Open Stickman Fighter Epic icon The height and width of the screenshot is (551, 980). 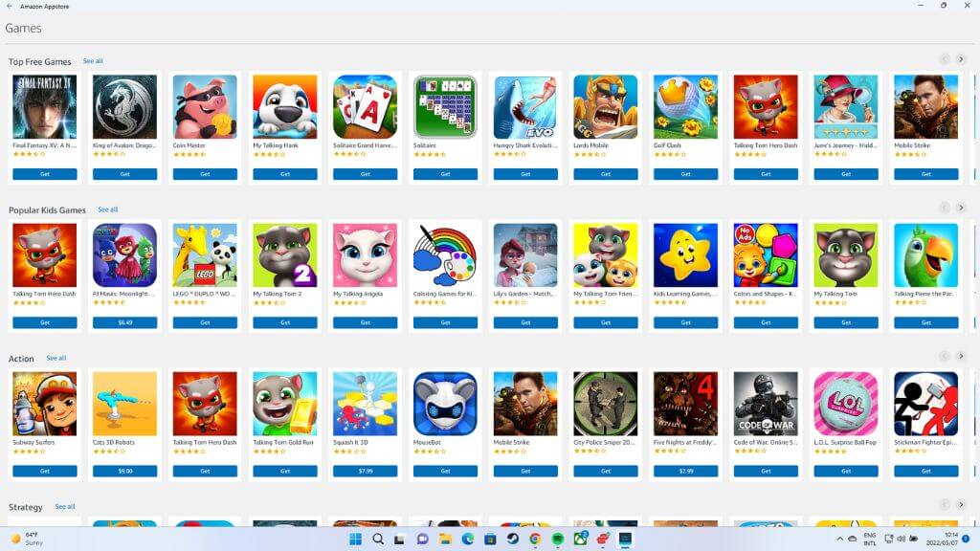pyautogui.click(x=925, y=405)
